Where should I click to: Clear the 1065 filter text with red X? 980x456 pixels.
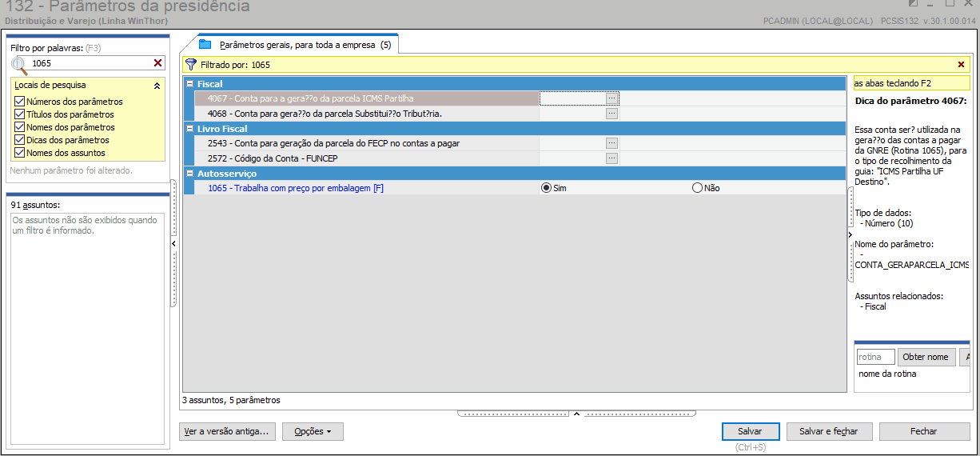click(x=157, y=63)
